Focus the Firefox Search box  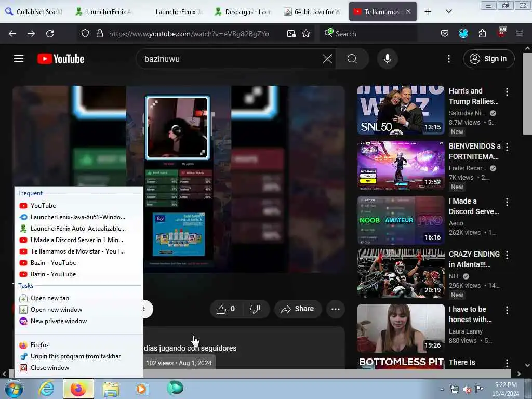click(370, 34)
